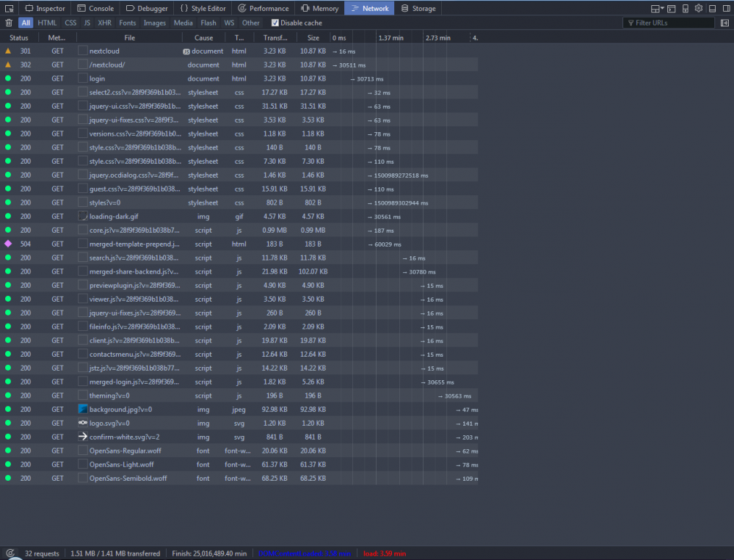Viewport: 734px width, 560px height.
Task: Open the Style Editor tab
Action: [x=203, y=8]
